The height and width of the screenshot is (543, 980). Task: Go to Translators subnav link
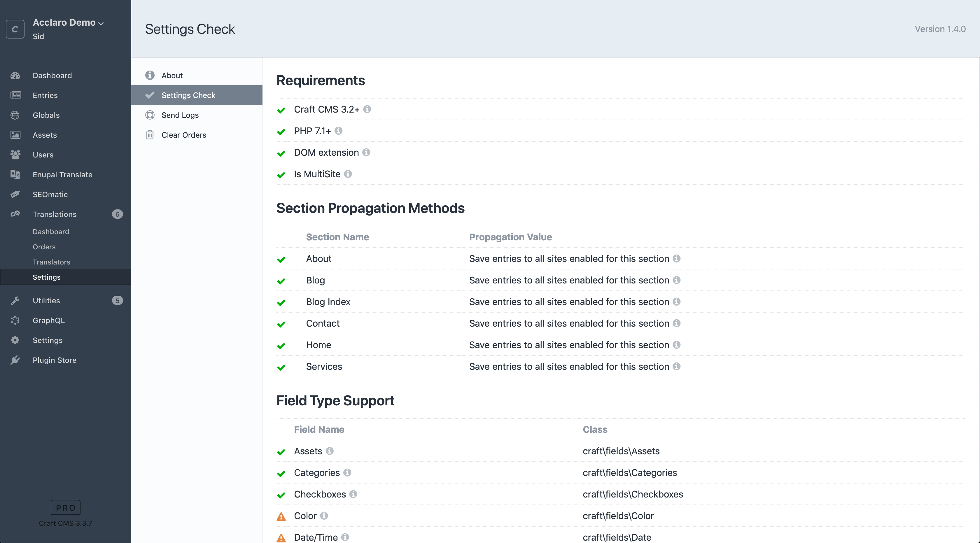pos(51,262)
